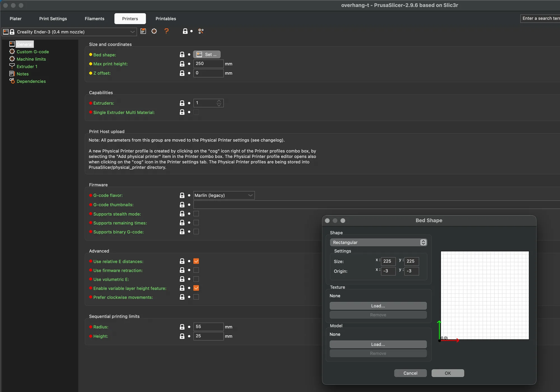Click lock icon beside Radius field
The height and width of the screenshot is (392, 560).
pyautogui.click(x=182, y=327)
